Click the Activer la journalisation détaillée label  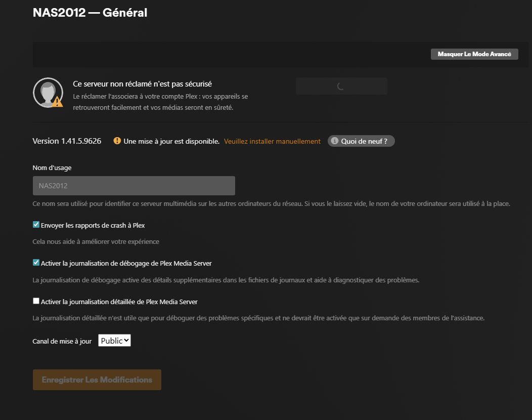[x=119, y=302]
